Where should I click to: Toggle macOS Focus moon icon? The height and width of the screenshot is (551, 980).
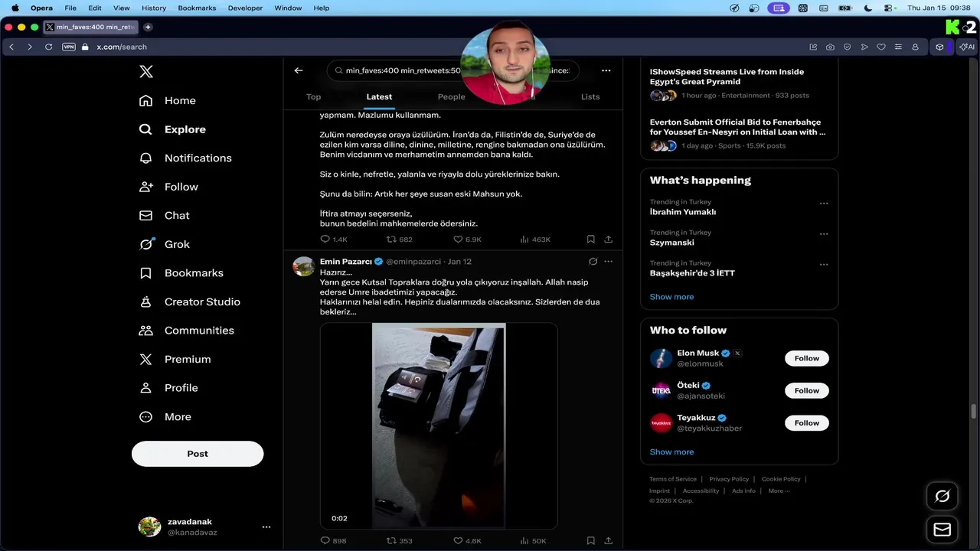pyautogui.click(x=867, y=8)
